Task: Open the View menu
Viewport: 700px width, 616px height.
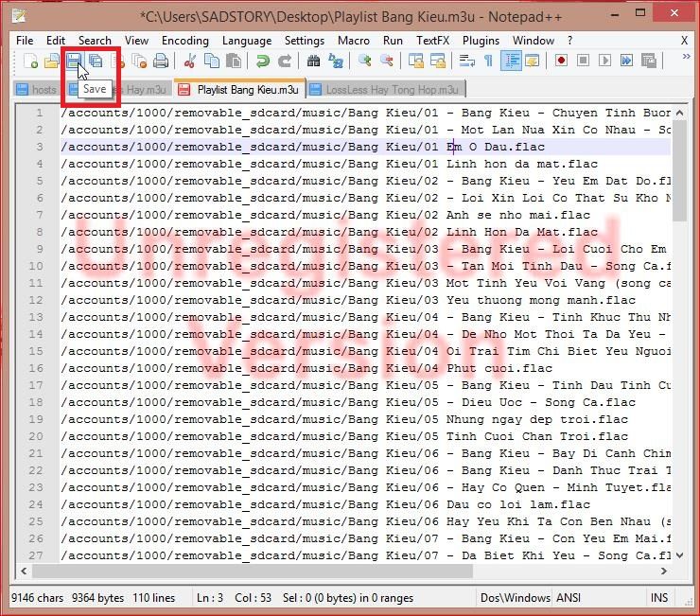Action: (x=136, y=40)
